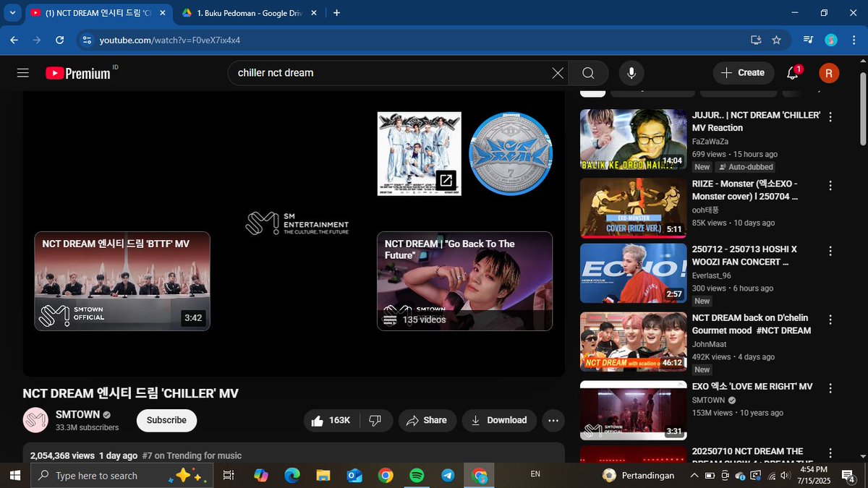
Task: Open Chrome three-dot menu
Action: 854,40
